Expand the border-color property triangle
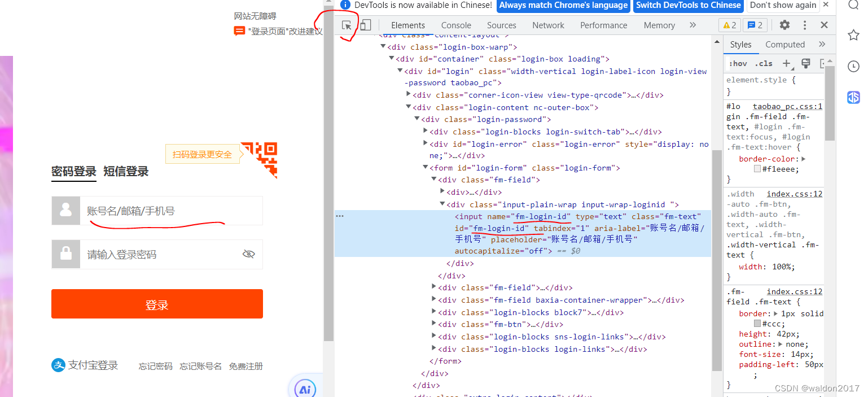Viewport: 868px width, 397px height. tap(804, 159)
